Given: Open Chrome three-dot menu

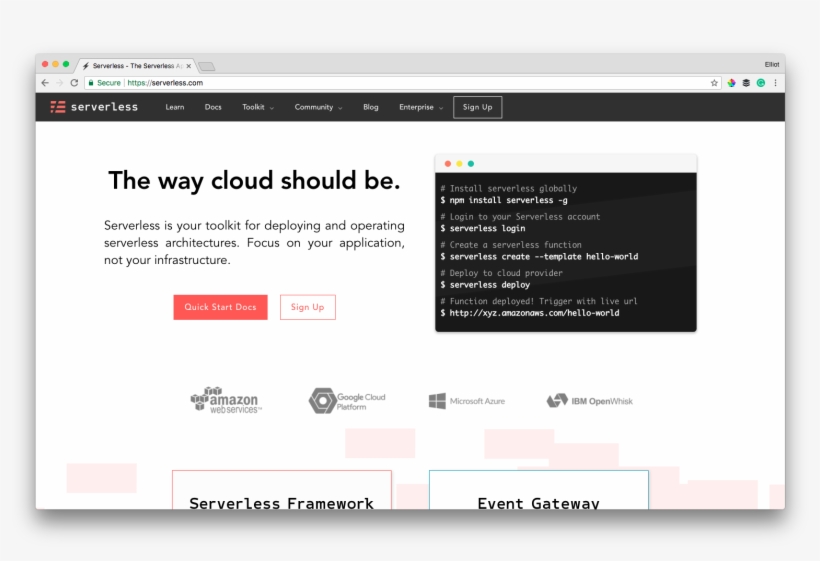Looking at the screenshot, I should point(776,83).
